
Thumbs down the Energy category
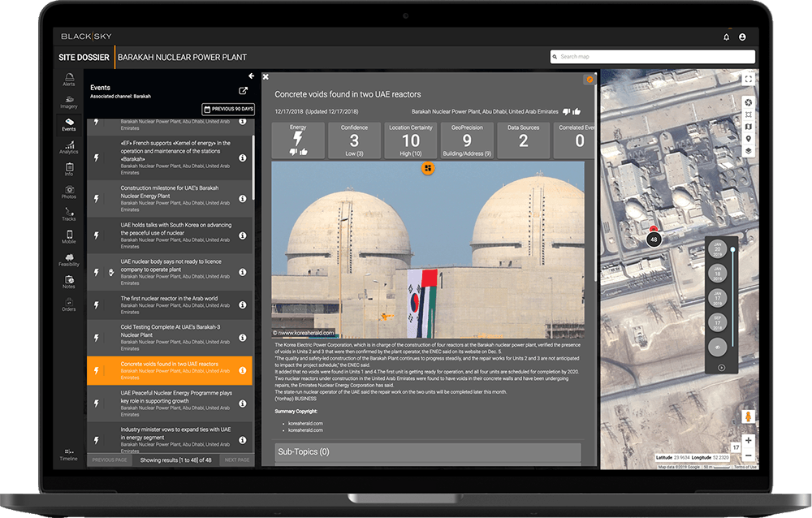tap(293, 152)
